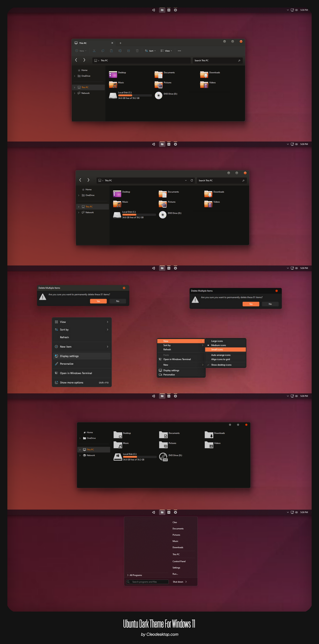Select the This PC tab in Explorer
The height and width of the screenshot is (644, 319).
click(x=94, y=43)
